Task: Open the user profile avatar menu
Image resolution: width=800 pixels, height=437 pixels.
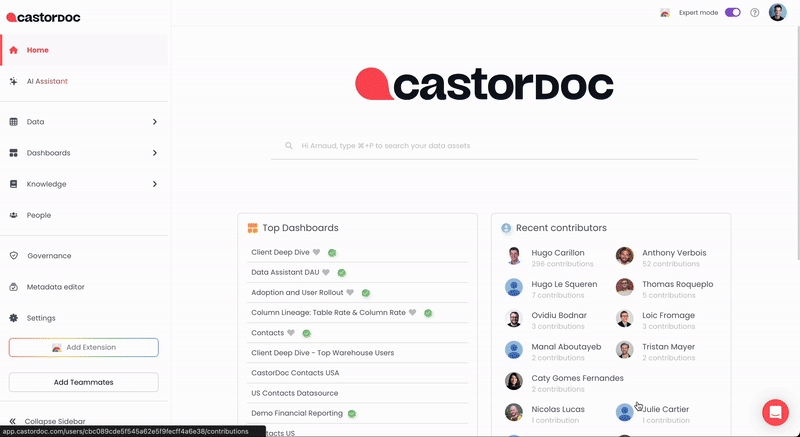Action: (777, 13)
